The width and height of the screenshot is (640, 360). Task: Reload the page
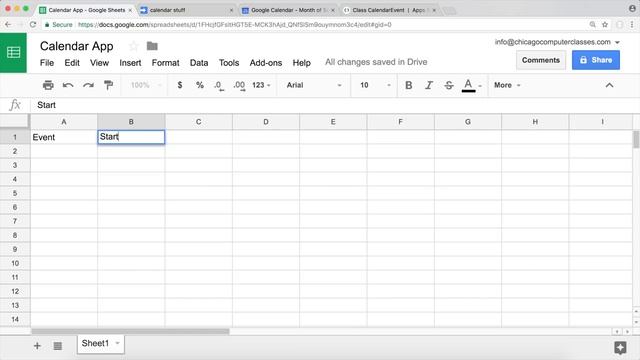(x=33, y=24)
